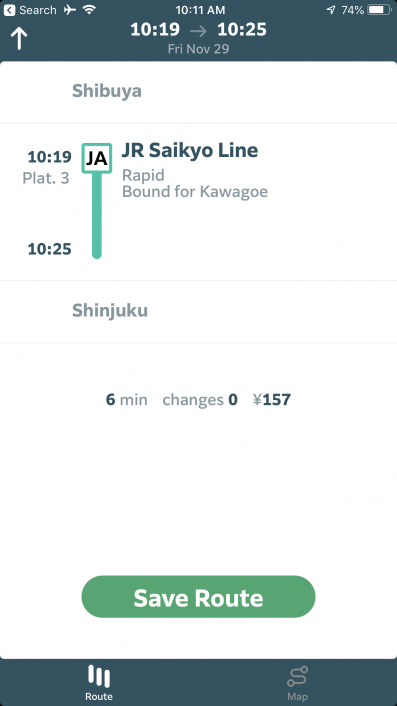Tap the green route segment line
The image size is (397, 706).
(x=97, y=216)
